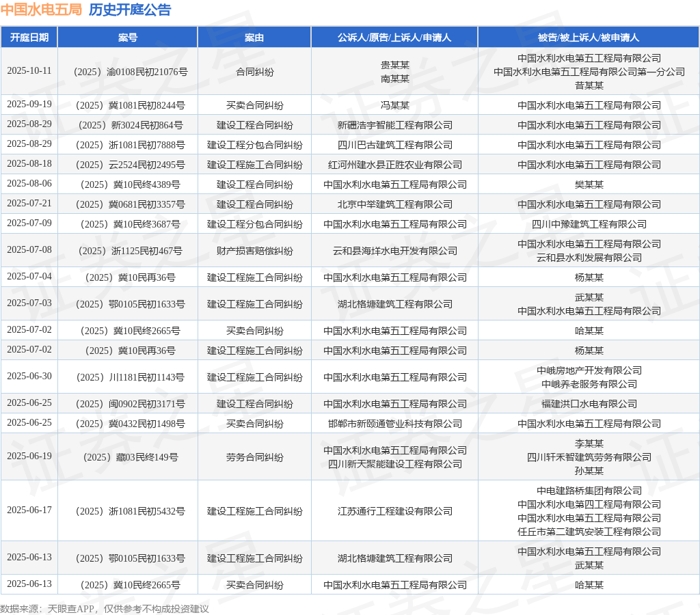Viewport: 700px width, 615px height.
Task: Click plaintiff 四川新天聚能建设工程有限公司
Action: pos(395,464)
